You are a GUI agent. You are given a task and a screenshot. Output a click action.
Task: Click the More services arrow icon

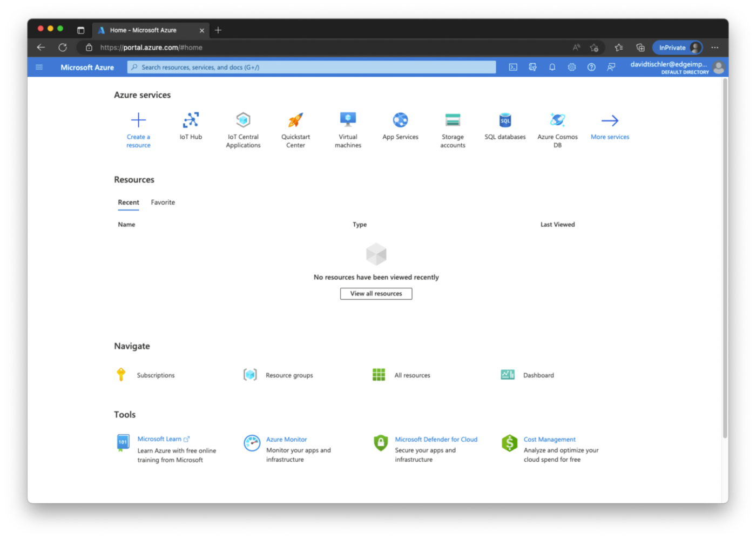point(610,120)
